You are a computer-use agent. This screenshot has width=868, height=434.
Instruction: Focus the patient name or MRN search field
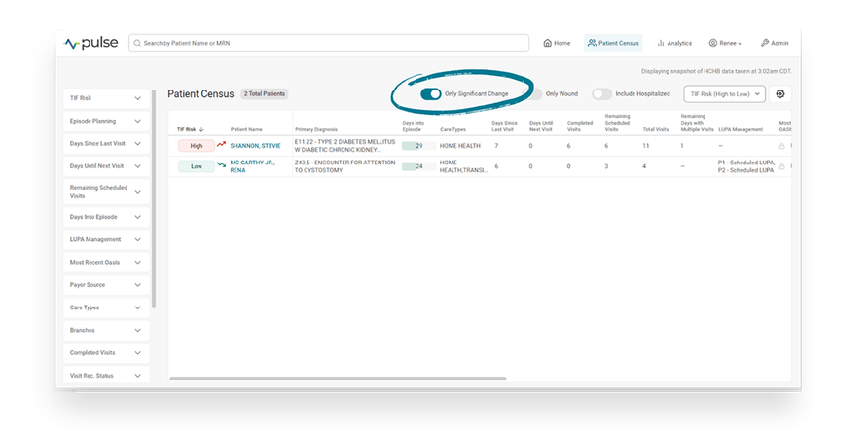pos(329,43)
